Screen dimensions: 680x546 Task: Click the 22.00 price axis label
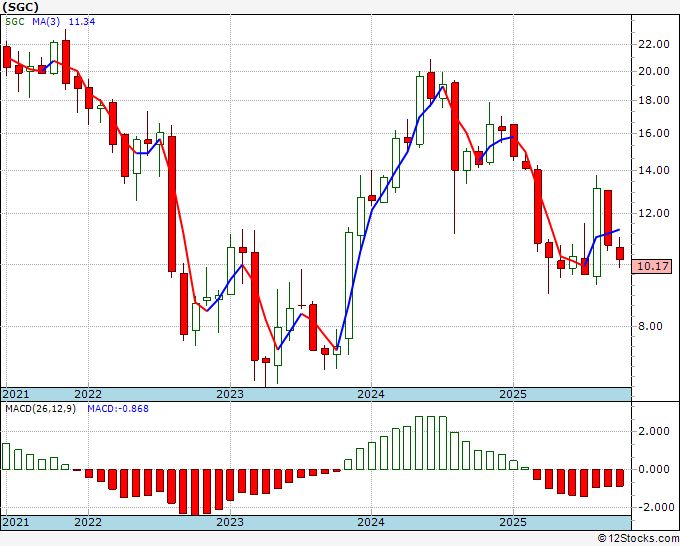click(x=654, y=44)
